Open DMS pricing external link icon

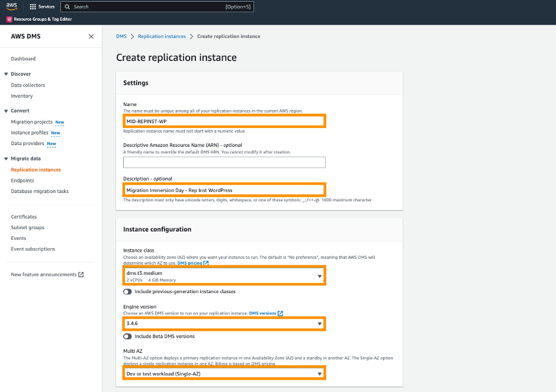point(206,263)
